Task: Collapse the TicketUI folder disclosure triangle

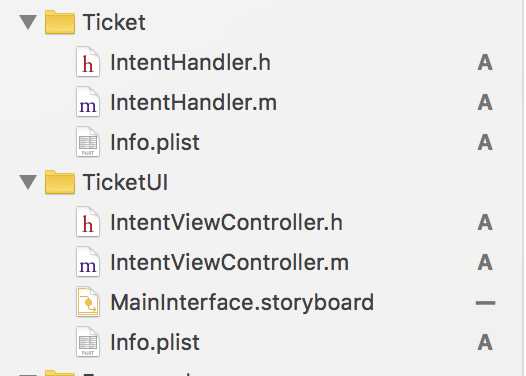Action: pyautogui.click(x=28, y=182)
